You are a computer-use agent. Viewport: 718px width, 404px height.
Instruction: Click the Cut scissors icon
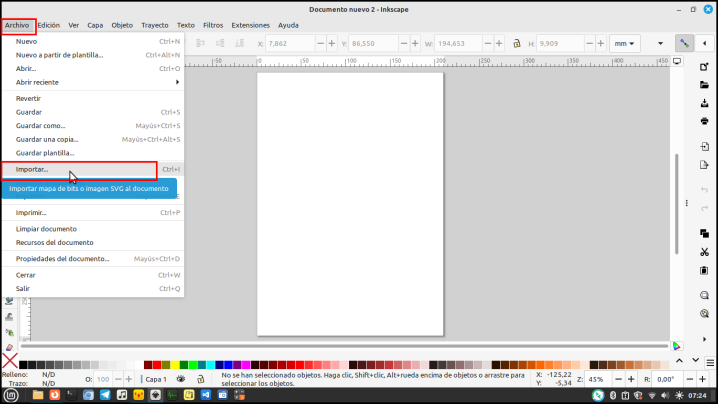[704, 252]
